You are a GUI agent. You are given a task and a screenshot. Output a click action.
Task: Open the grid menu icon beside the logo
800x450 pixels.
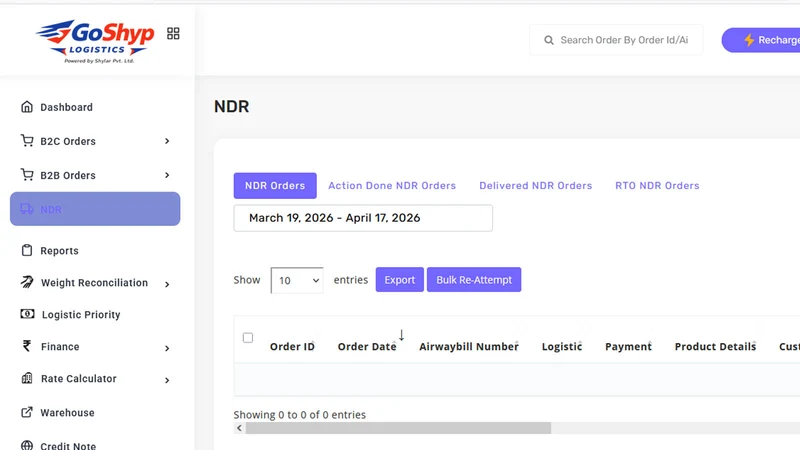pos(173,34)
